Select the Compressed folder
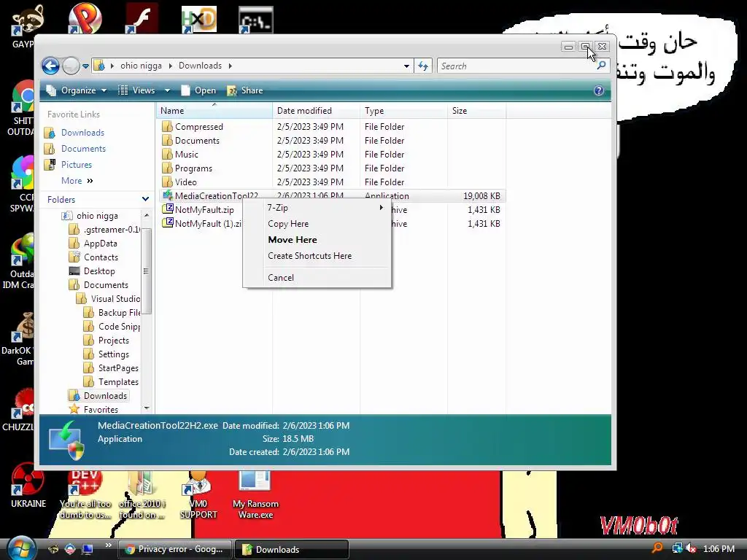747x560 pixels. [x=198, y=127]
